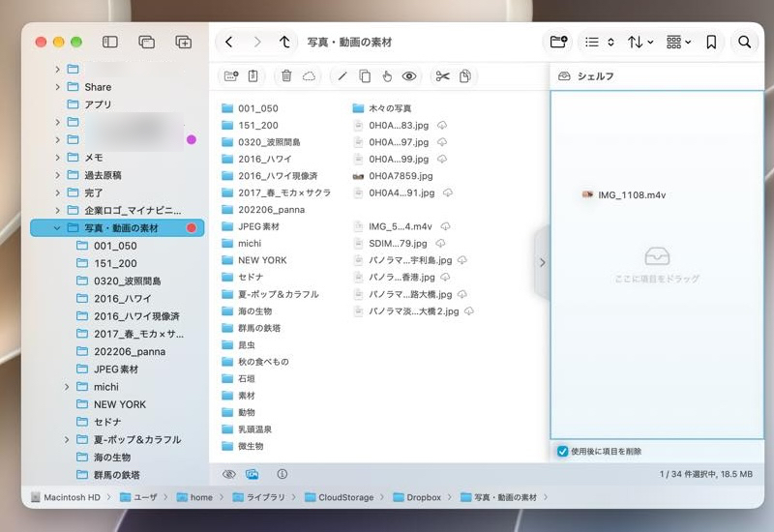This screenshot has height=532, width=774.
Task: Click the red tag dot on selected folder
Action: tap(192, 228)
